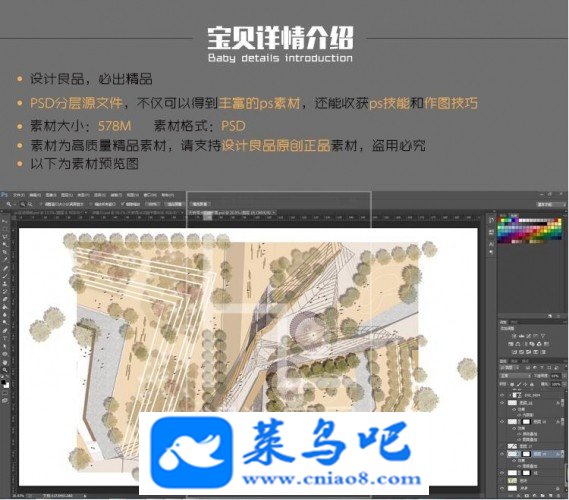The width and height of the screenshot is (569, 500).
Task: Open the workspace switcher dropdown 基本功能
Action: click(x=551, y=204)
